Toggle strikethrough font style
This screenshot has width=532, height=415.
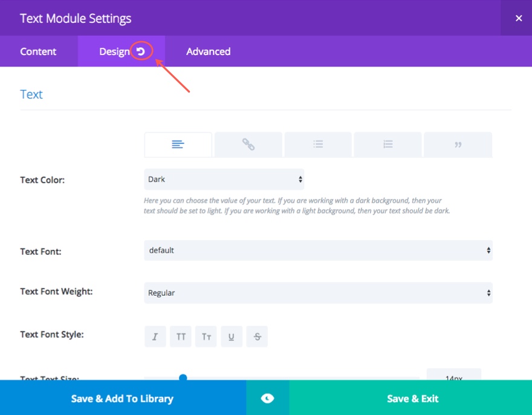(x=257, y=336)
